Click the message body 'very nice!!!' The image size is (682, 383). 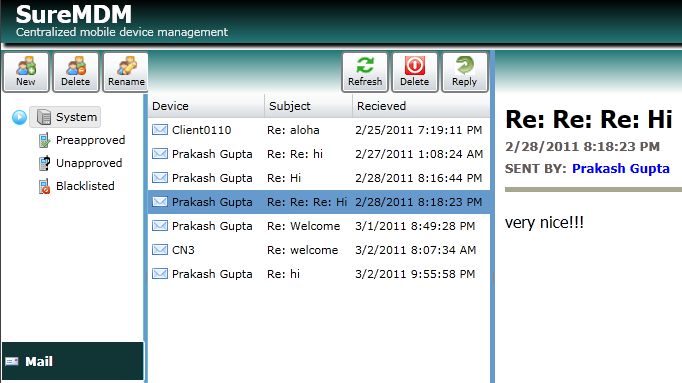(x=544, y=223)
